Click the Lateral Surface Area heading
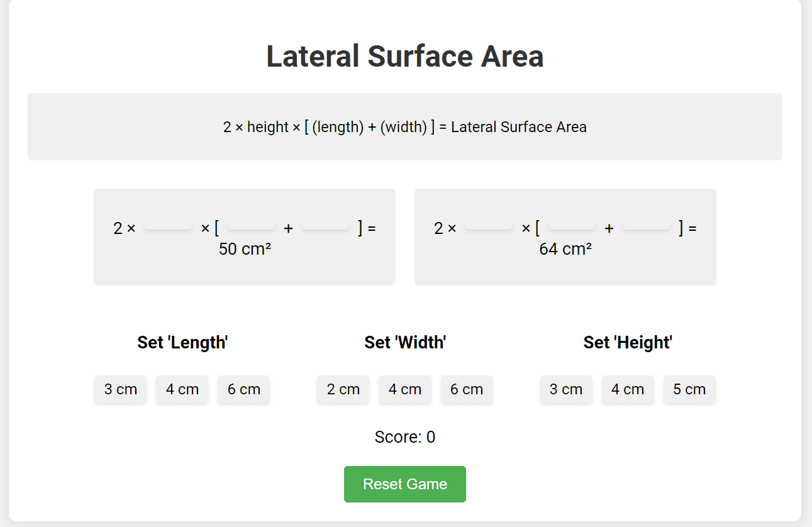 tap(405, 57)
